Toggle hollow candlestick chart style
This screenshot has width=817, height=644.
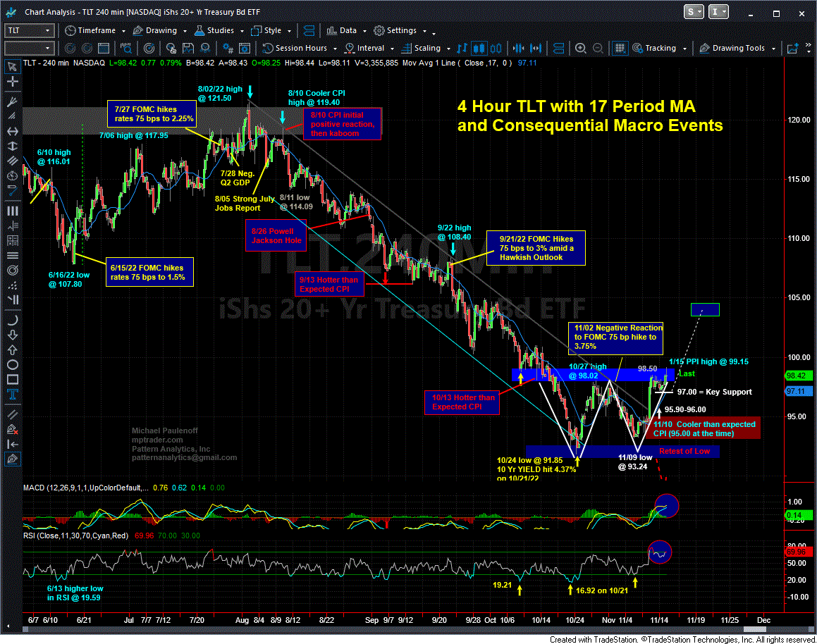(496, 49)
